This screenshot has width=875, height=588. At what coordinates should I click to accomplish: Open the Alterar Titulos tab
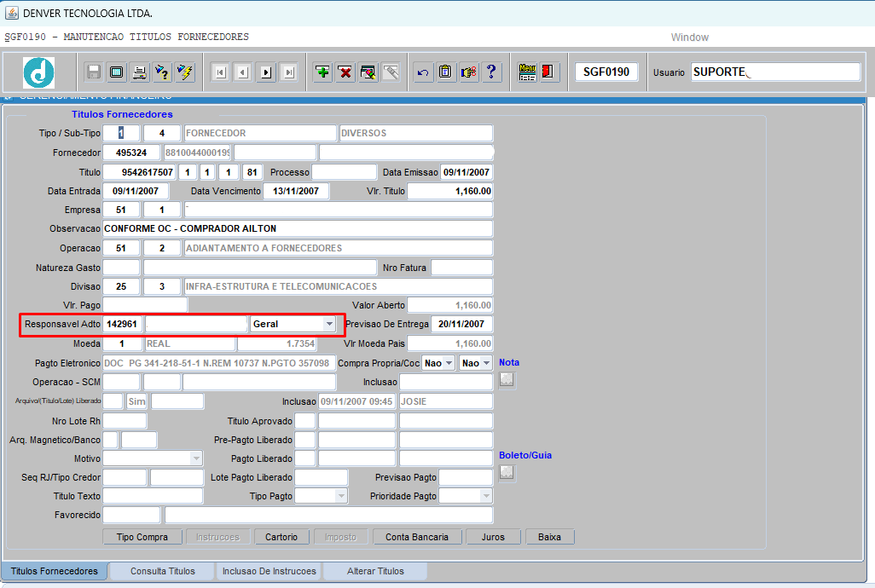coord(375,571)
